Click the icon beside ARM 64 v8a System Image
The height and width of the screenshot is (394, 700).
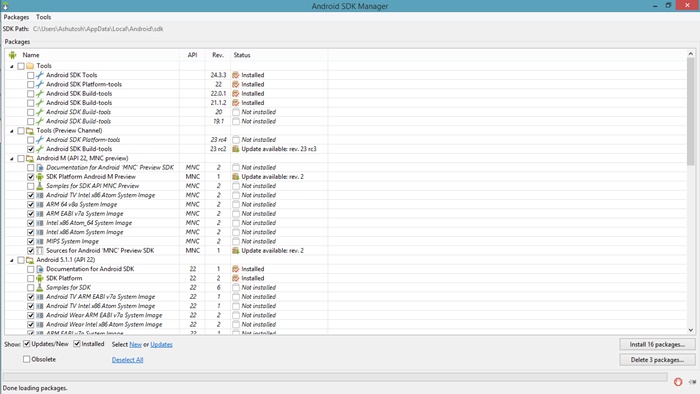tap(40, 204)
